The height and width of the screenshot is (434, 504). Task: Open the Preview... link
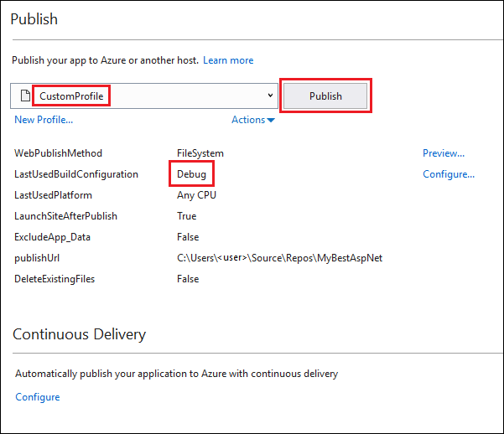[443, 153]
